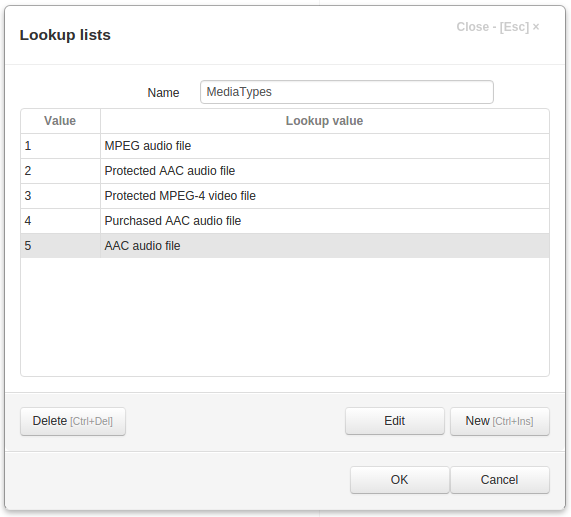
Task: Select the Value column header
Action: click(60, 121)
